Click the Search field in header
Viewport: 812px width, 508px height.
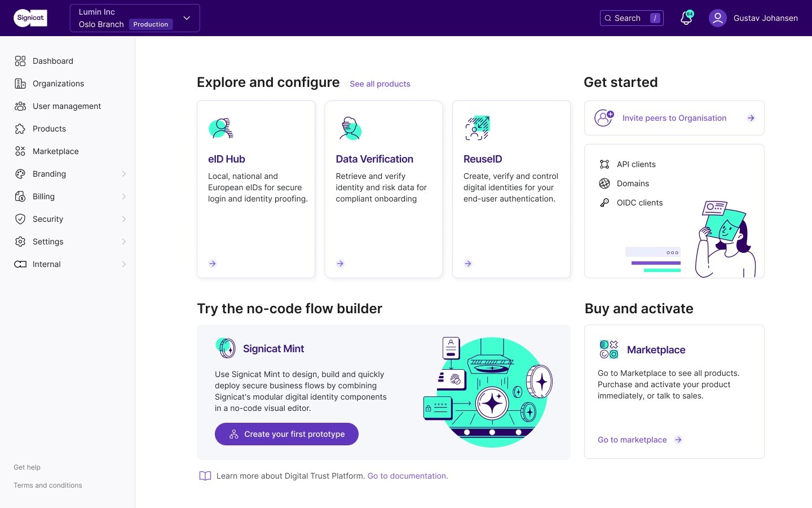click(632, 18)
